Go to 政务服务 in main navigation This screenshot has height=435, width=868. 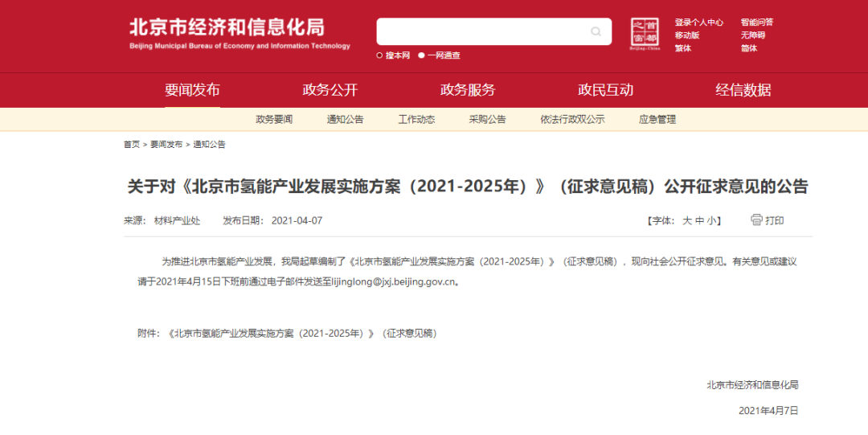468,90
